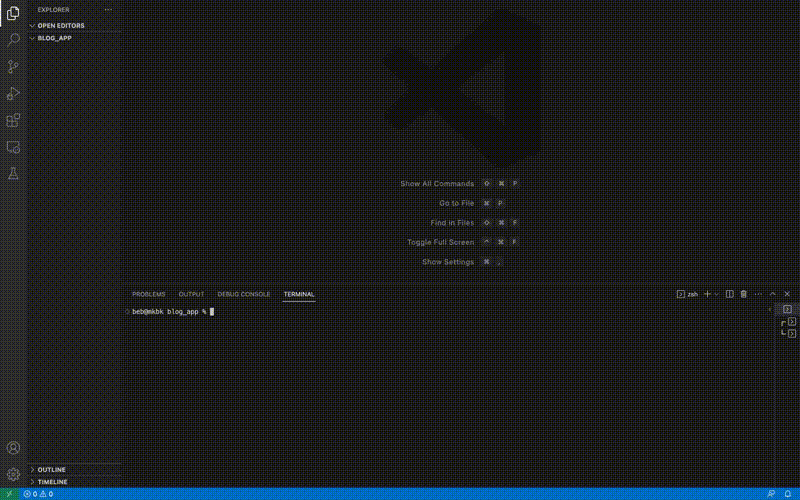The width and height of the screenshot is (800, 500).
Task: Open the Source Control view icon
Action: pyautogui.click(x=13, y=67)
